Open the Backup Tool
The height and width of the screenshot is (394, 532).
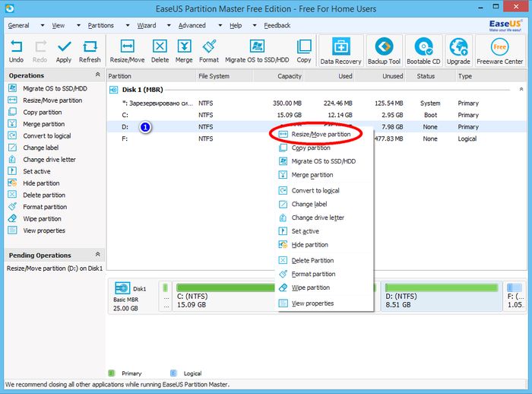tap(384, 51)
